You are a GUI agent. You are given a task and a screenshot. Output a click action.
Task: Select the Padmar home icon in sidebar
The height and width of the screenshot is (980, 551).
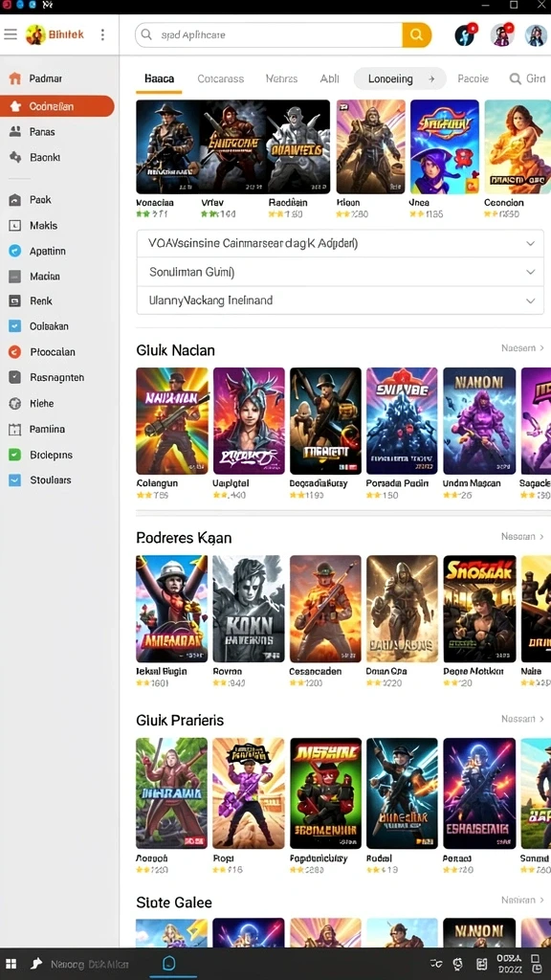15,78
